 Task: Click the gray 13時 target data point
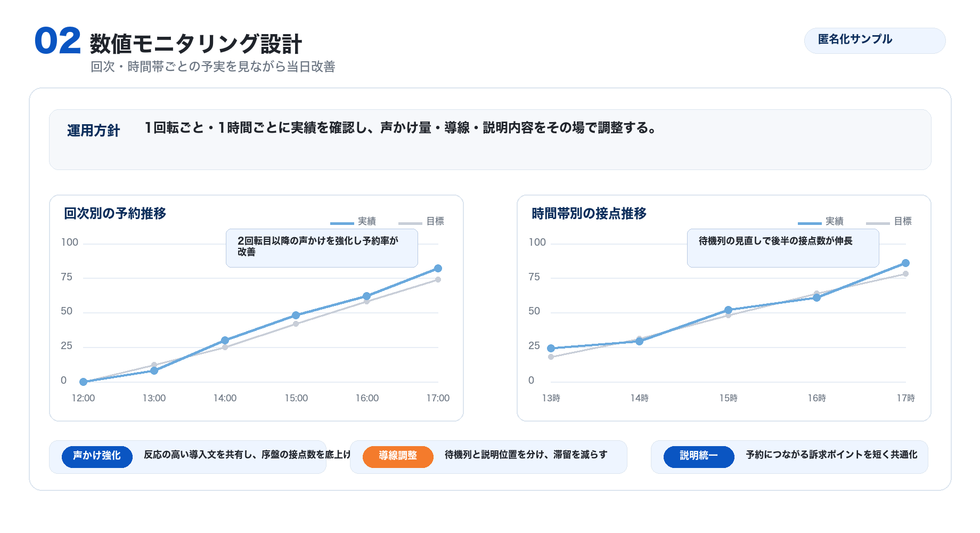[551, 357]
